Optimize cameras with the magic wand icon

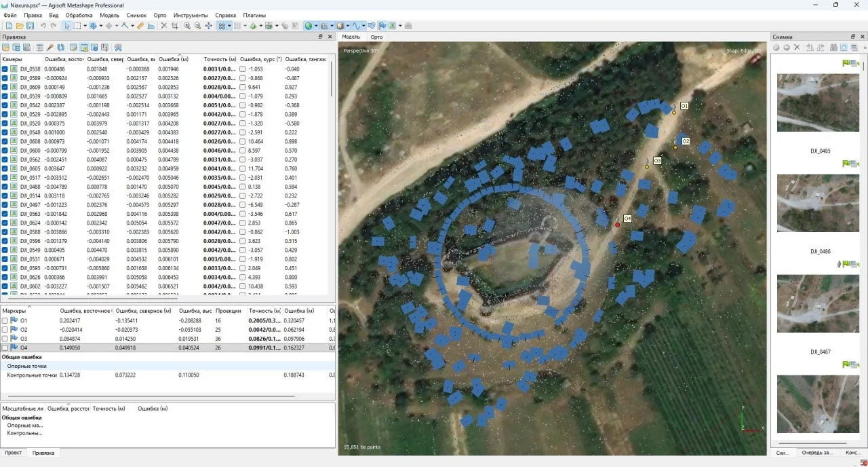[50, 48]
